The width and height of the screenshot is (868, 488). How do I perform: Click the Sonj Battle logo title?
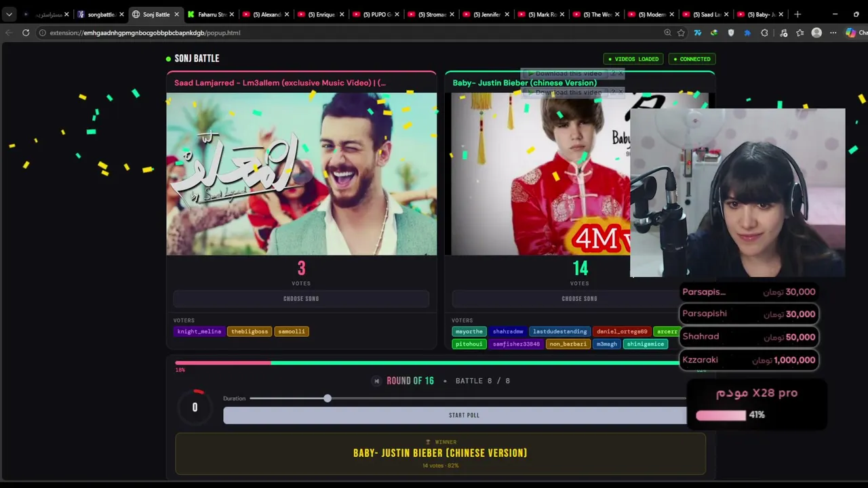[197, 58]
